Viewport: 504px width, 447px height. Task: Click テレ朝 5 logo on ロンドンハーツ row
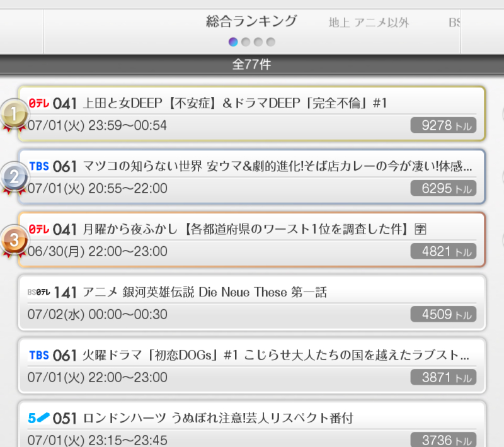(39, 418)
